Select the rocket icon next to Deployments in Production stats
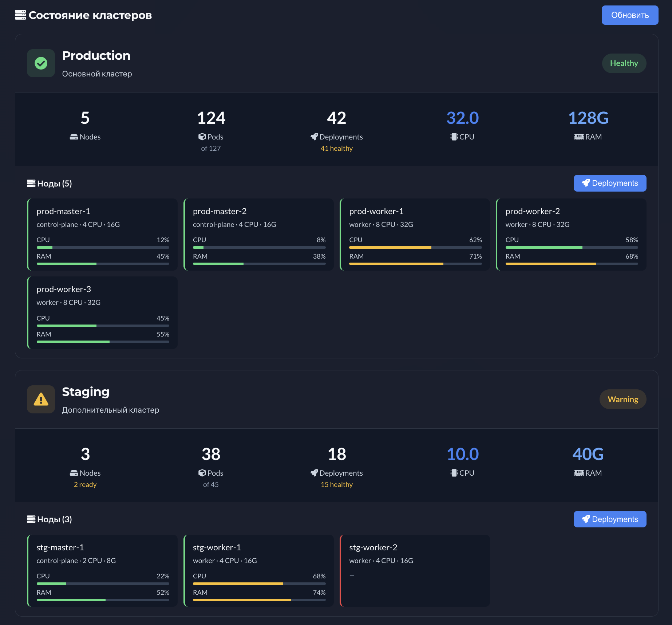Screen dimensions: 672x625 314,137
